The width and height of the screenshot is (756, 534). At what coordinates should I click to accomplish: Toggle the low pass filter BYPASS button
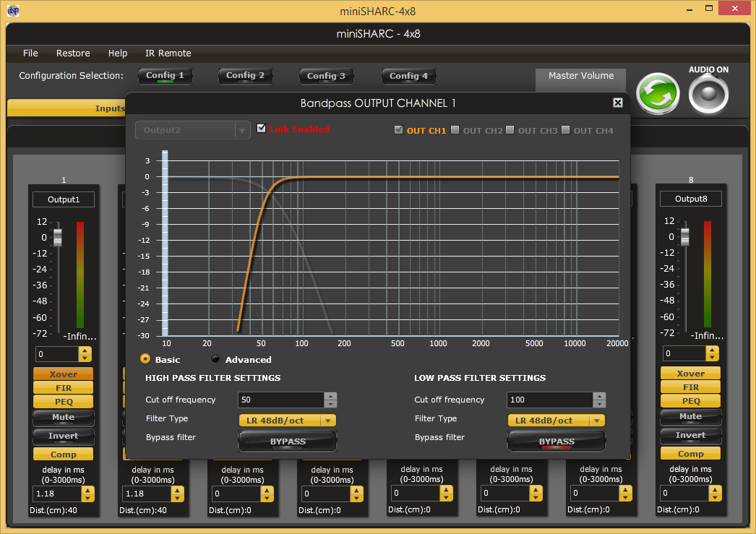(x=557, y=441)
